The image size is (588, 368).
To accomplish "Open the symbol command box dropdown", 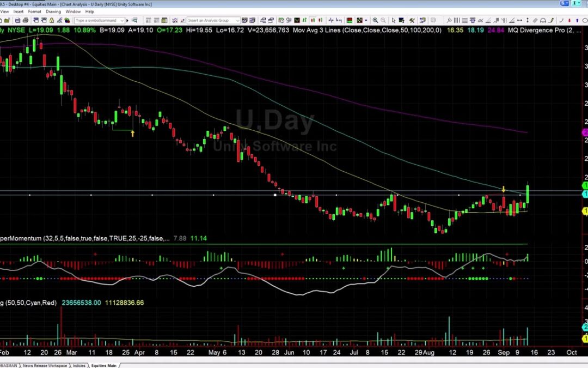I will coord(122,20).
